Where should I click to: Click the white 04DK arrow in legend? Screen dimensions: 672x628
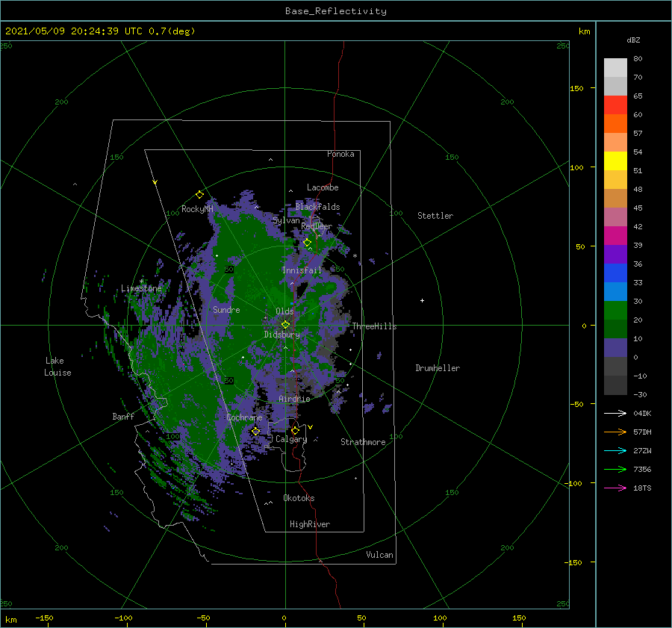[x=615, y=413]
